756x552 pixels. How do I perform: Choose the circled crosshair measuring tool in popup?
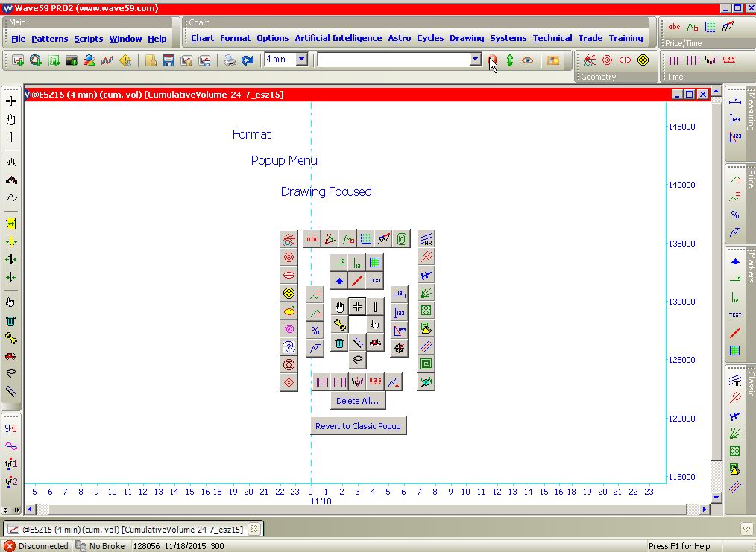(x=399, y=348)
